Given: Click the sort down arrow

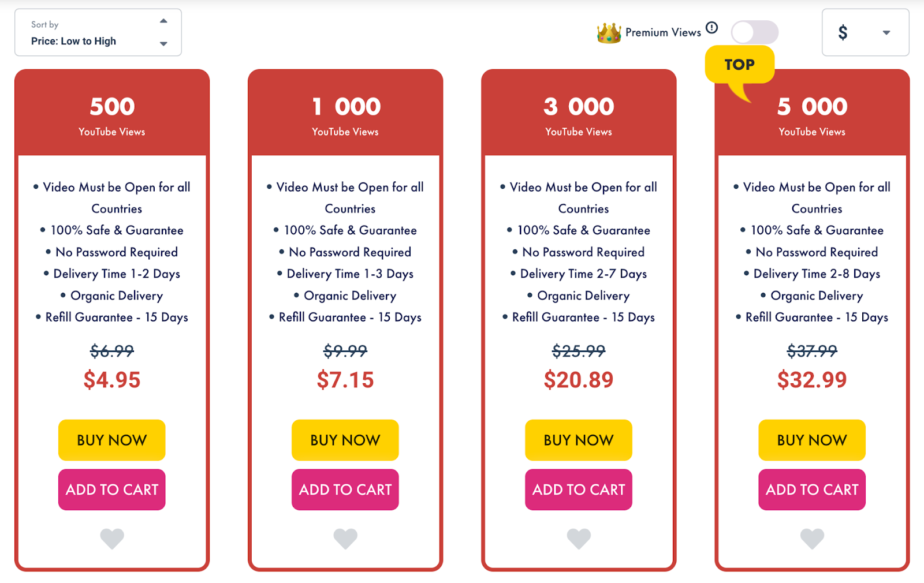Looking at the screenshot, I should pyautogui.click(x=163, y=44).
